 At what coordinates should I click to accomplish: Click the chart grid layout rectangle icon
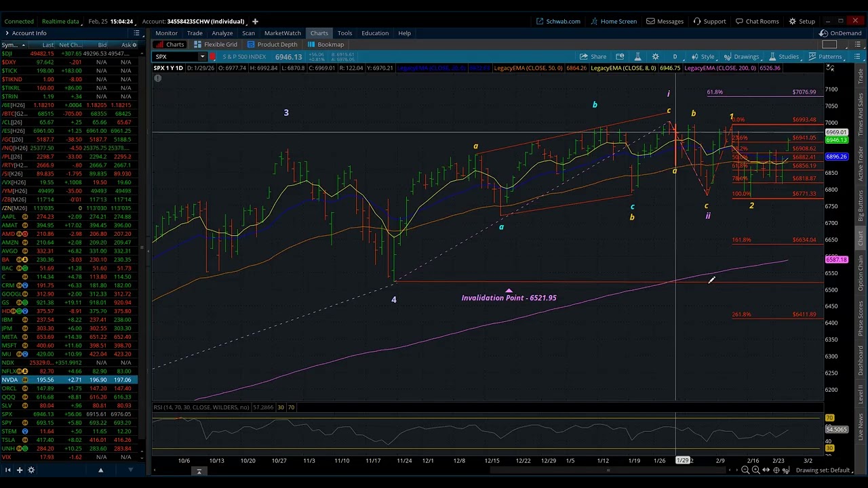[x=829, y=45]
